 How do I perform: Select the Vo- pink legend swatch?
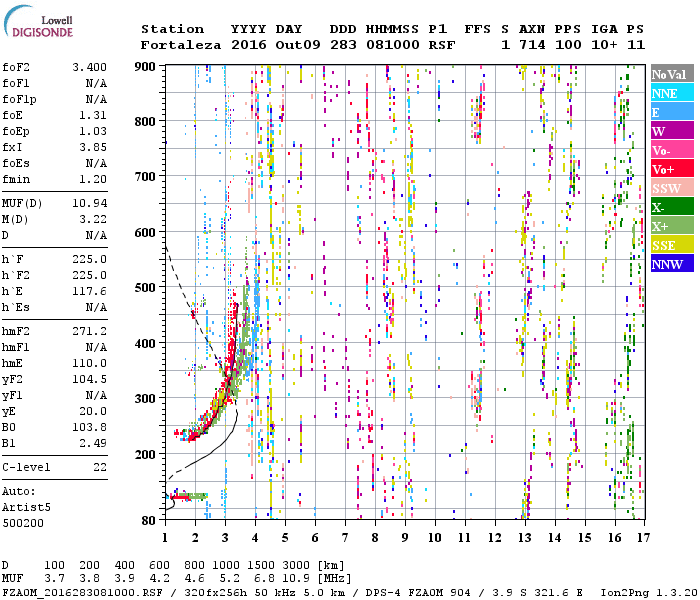tap(672, 150)
